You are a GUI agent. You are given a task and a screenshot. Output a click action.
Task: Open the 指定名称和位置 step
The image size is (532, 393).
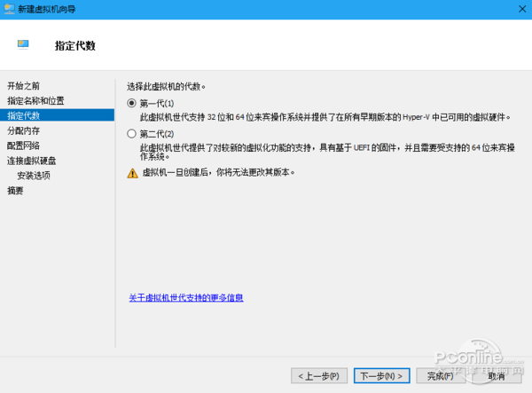(x=35, y=101)
